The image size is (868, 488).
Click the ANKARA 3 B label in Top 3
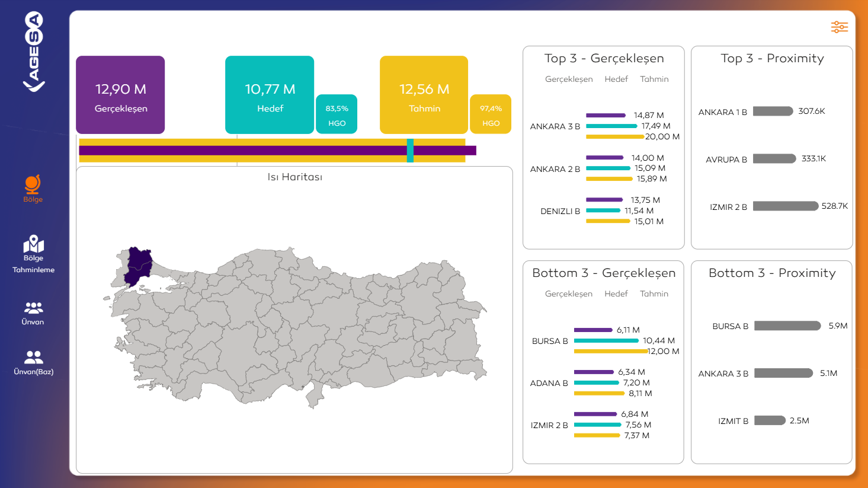[x=556, y=126]
